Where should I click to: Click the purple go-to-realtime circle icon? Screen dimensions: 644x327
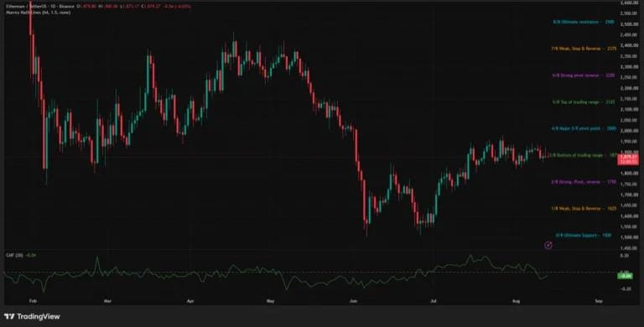548,245
